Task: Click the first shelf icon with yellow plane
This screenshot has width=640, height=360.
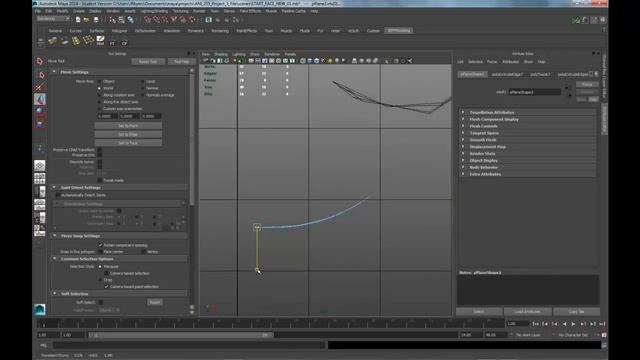Action: (52, 41)
